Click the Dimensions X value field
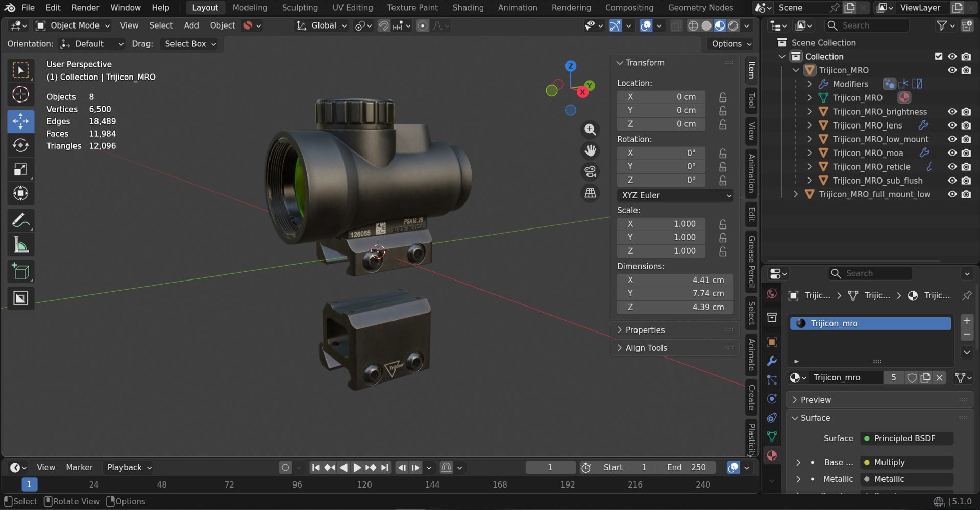 [675, 280]
